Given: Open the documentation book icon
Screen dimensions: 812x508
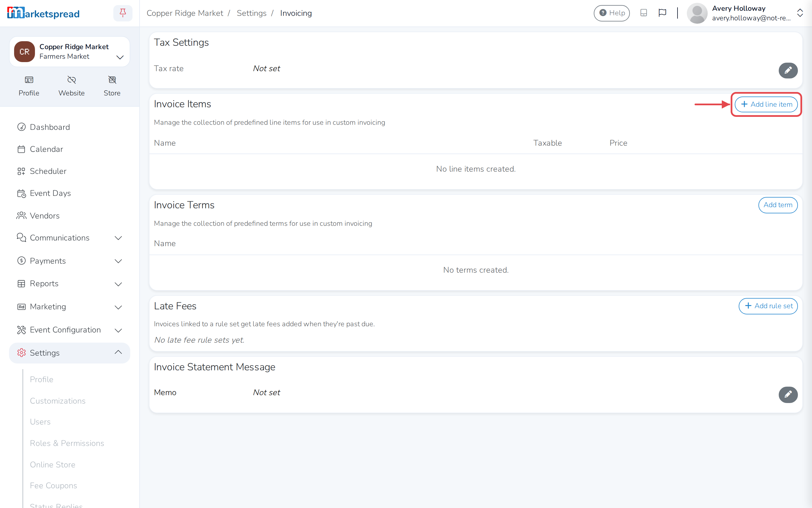Looking at the screenshot, I should click(643, 13).
